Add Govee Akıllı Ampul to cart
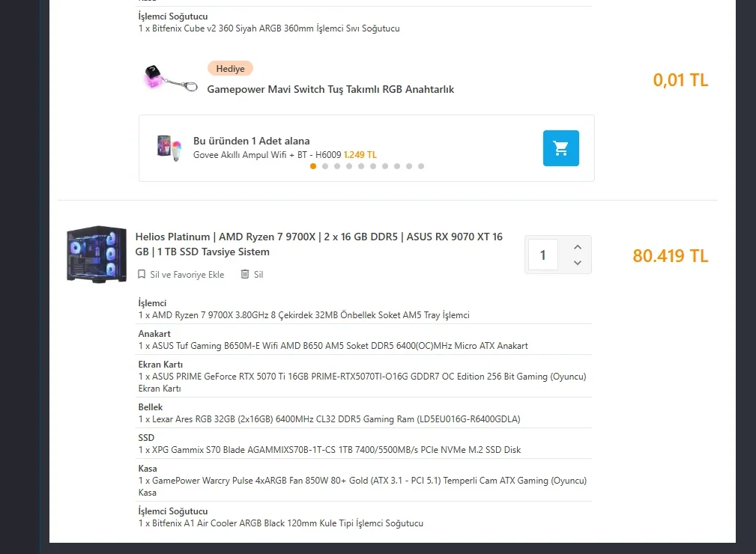This screenshot has width=756, height=554. pyautogui.click(x=560, y=148)
